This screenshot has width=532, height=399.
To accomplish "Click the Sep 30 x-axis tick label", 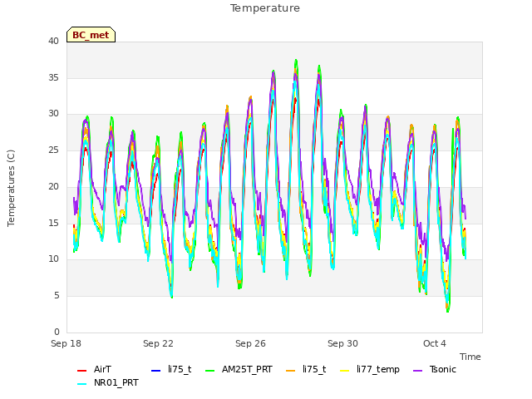I will (x=342, y=343).
